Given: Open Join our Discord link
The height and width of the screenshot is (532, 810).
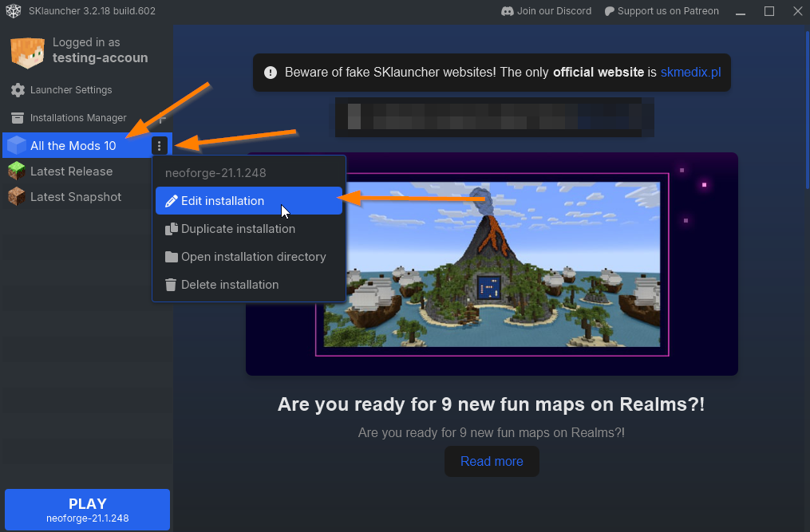Looking at the screenshot, I should 547,11.
